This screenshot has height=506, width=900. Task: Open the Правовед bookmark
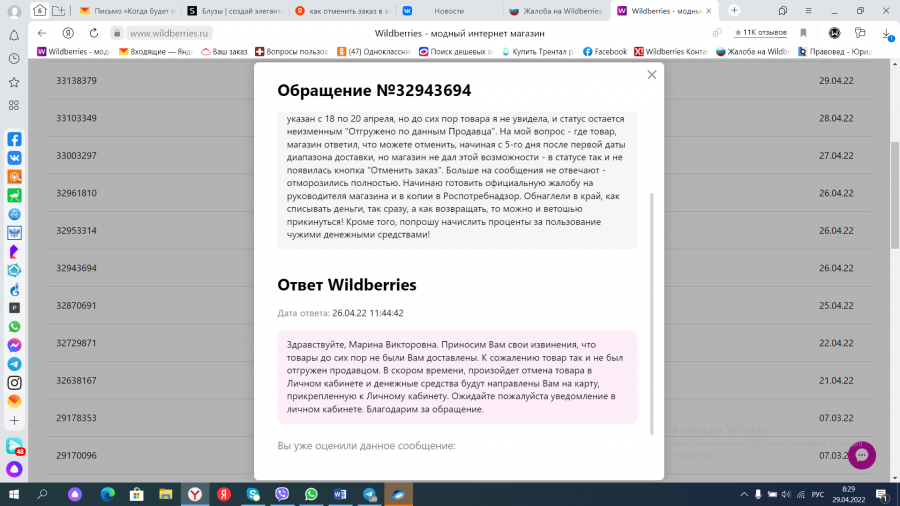coord(835,52)
